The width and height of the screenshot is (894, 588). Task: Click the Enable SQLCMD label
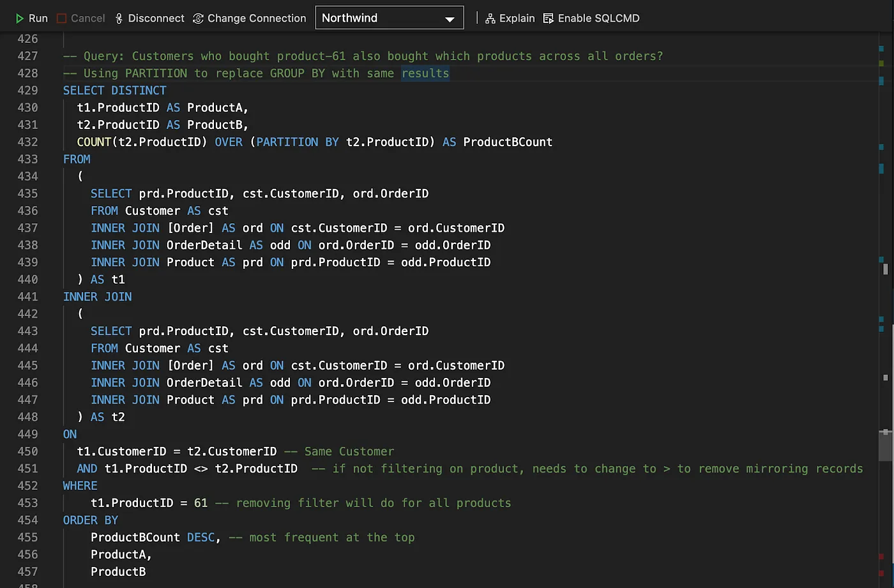click(x=599, y=19)
